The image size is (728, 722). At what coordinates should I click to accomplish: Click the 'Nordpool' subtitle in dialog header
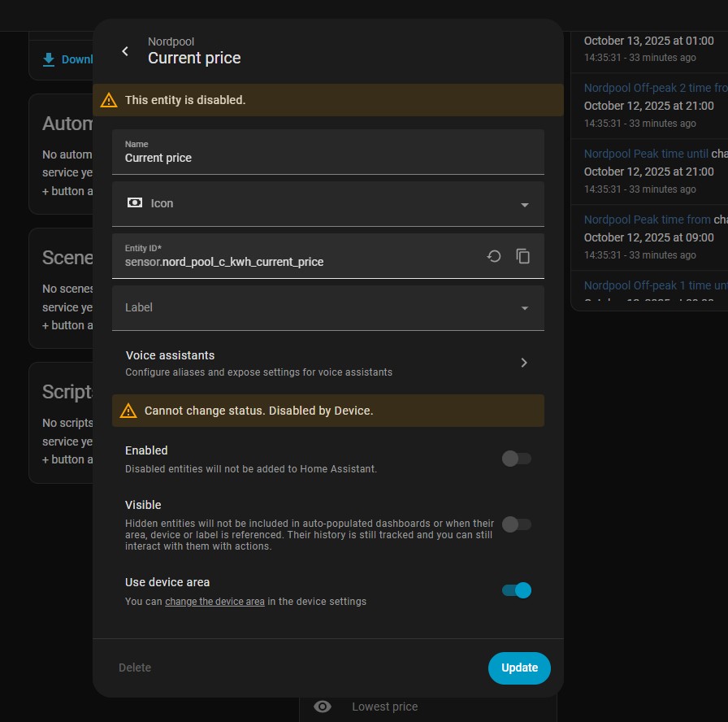pyautogui.click(x=171, y=41)
